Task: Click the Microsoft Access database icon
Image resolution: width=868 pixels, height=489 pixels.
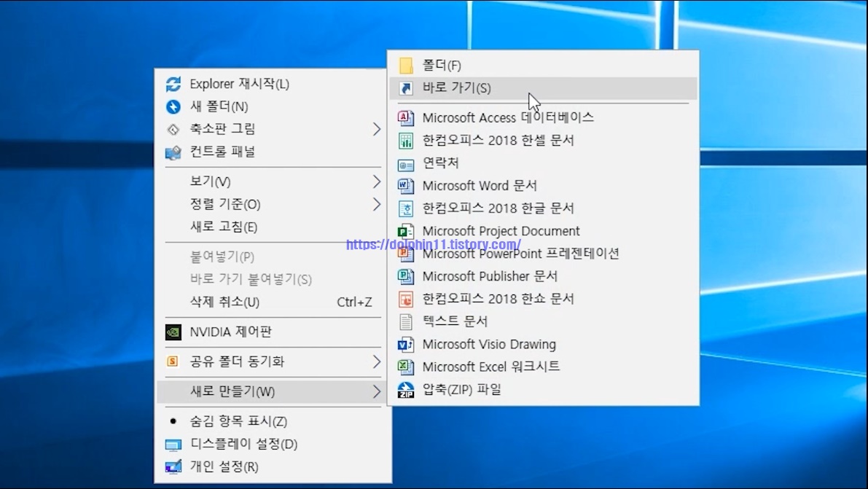Action: click(x=406, y=117)
